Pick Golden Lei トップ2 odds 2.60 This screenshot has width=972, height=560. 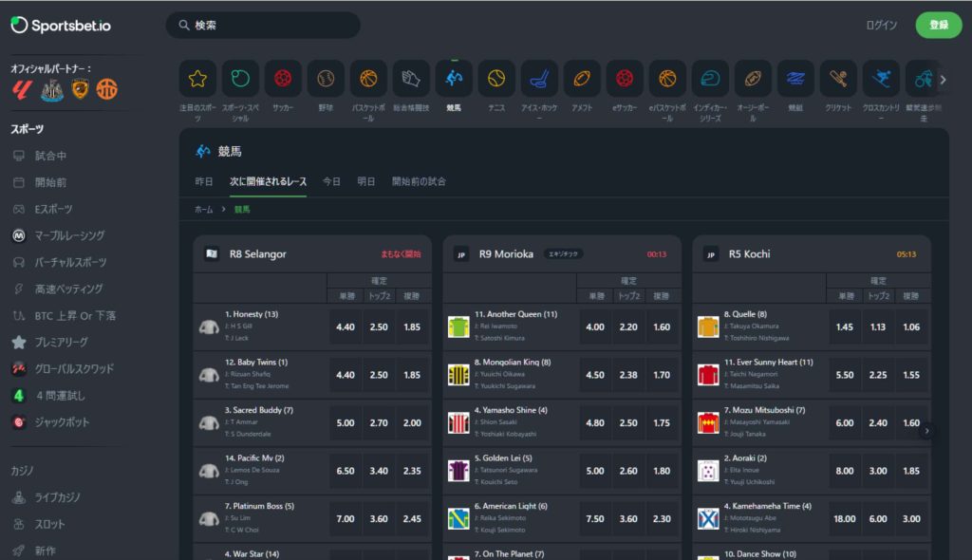click(628, 471)
